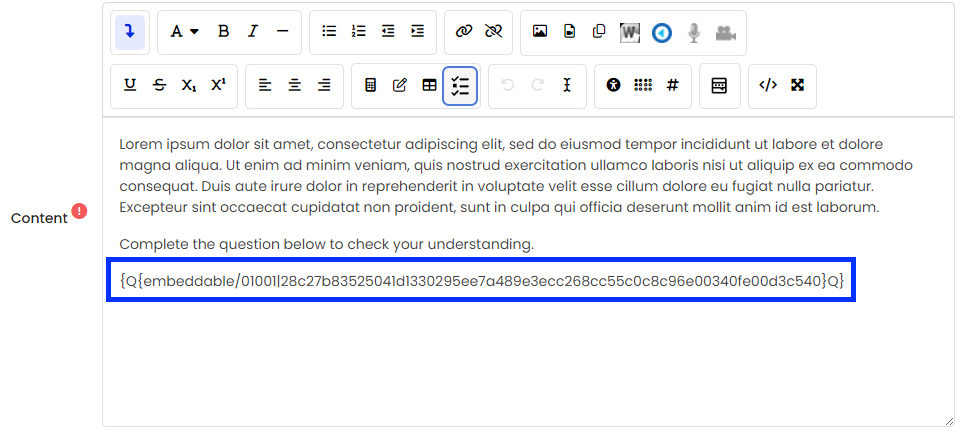961x435 pixels.
Task: Open the manage files dialog
Action: (599, 32)
